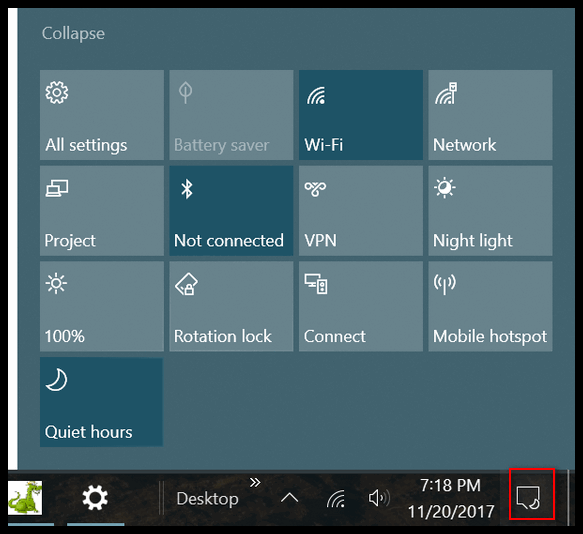Toggle the Wi-Fi quick action

point(361,115)
